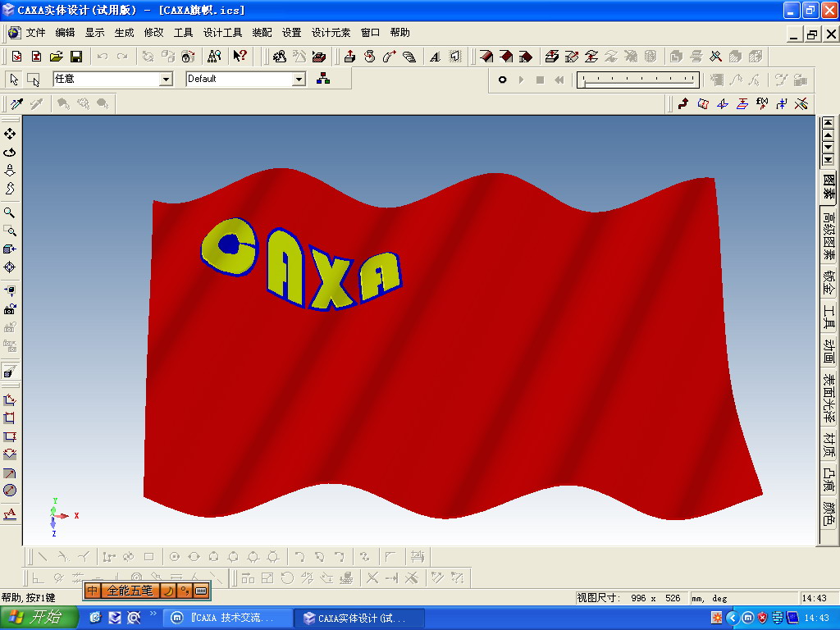Switch to the CAXA实体设计 taskbar button

(x=359, y=618)
